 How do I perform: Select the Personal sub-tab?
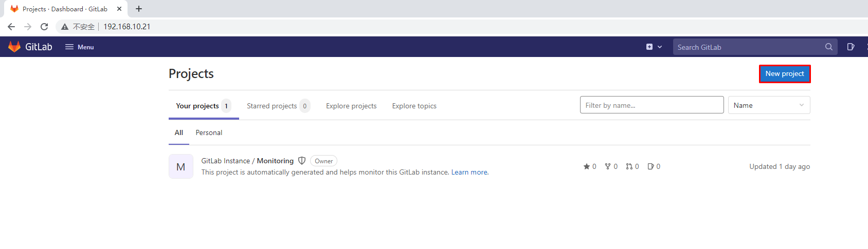(x=209, y=132)
